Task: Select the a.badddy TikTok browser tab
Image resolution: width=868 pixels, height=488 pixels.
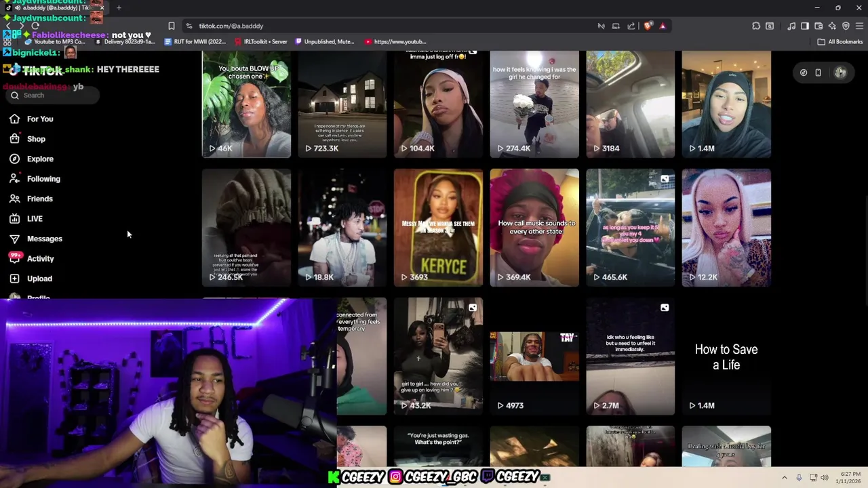Action: 54,7
